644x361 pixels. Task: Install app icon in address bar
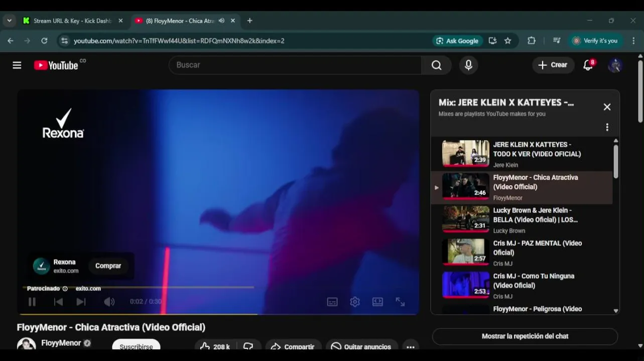point(492,41)
